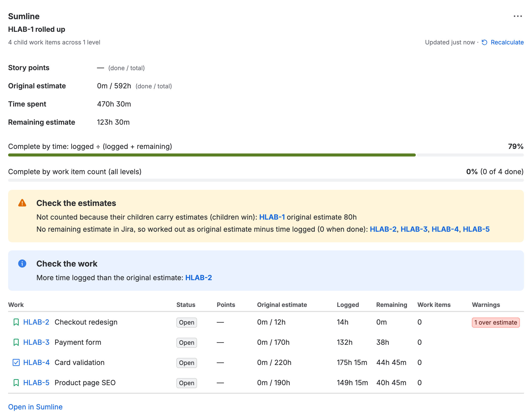Click the Open status badge for Payment form

(186, 343)
